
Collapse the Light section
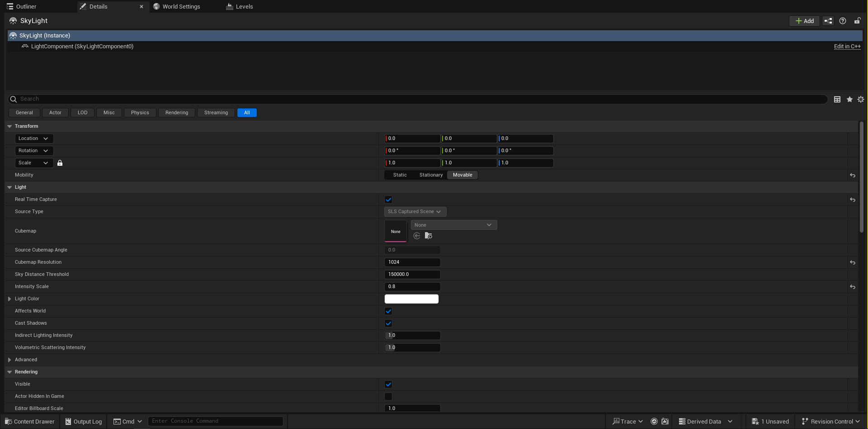[x=9, y=187]
